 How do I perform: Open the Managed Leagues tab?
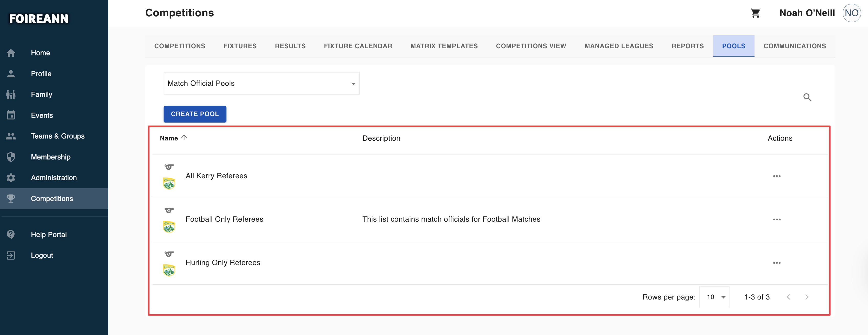[x=619, y=46]
